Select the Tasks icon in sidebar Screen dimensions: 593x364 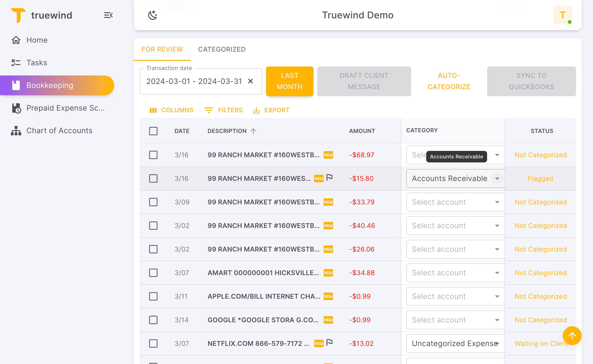pos(16,63)
